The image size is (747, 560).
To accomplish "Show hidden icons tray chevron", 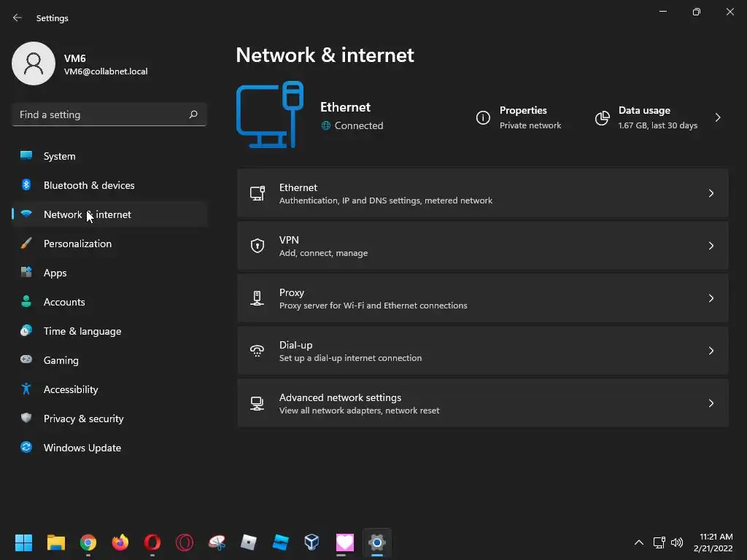I will pos(639,542).
